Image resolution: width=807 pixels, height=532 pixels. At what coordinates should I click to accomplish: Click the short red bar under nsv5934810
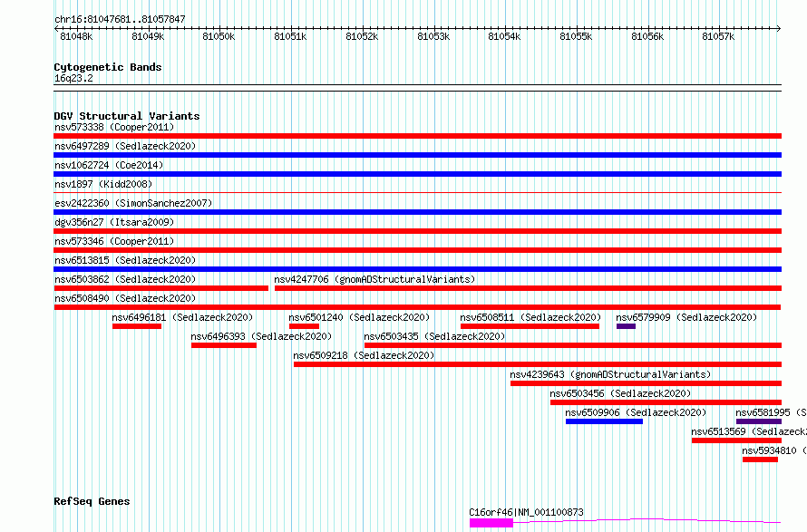click(760, 459)
